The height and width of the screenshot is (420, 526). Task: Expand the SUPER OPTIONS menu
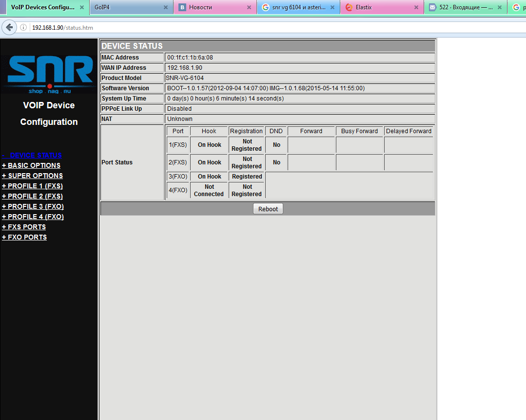tap(32, 176)
